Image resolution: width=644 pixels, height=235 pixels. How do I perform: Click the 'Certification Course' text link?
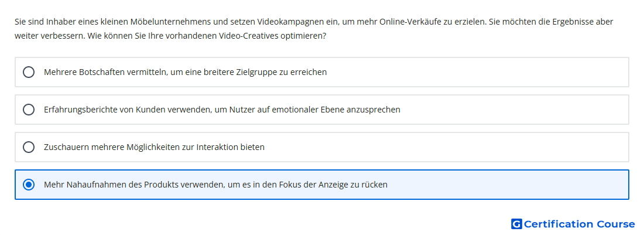click(x=579, y=224)
